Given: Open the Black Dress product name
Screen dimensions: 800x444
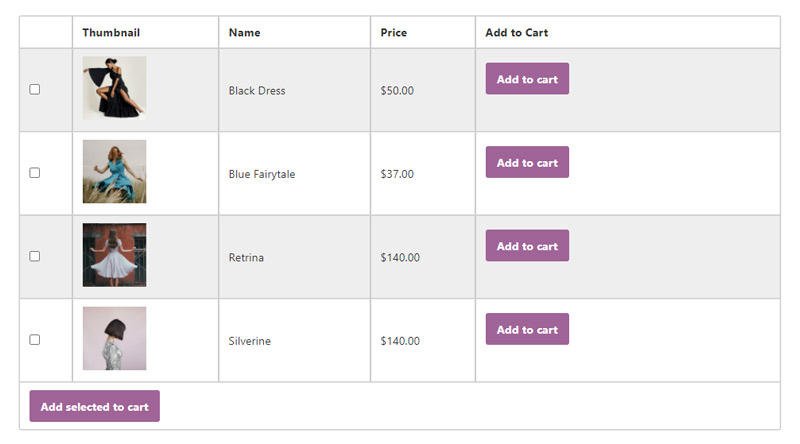Looking at the screenshot, I should (x=257, y=91).
